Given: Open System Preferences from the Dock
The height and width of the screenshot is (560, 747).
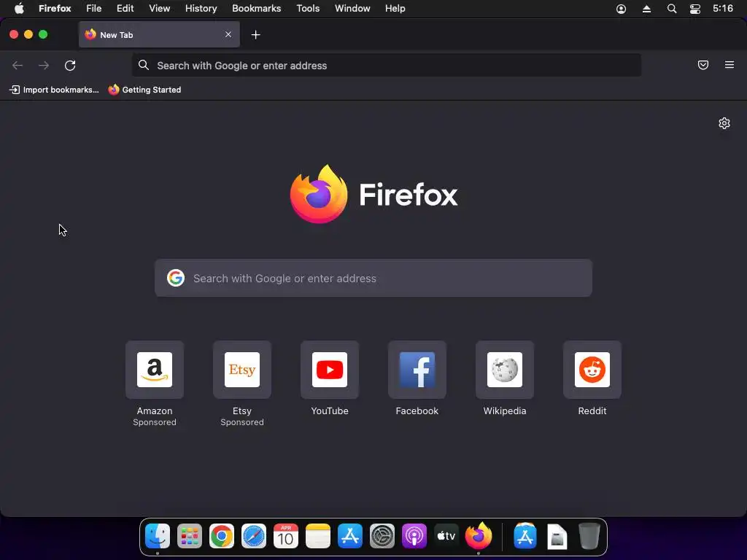Looking at the screenshot, I should (x=382, y=537).
